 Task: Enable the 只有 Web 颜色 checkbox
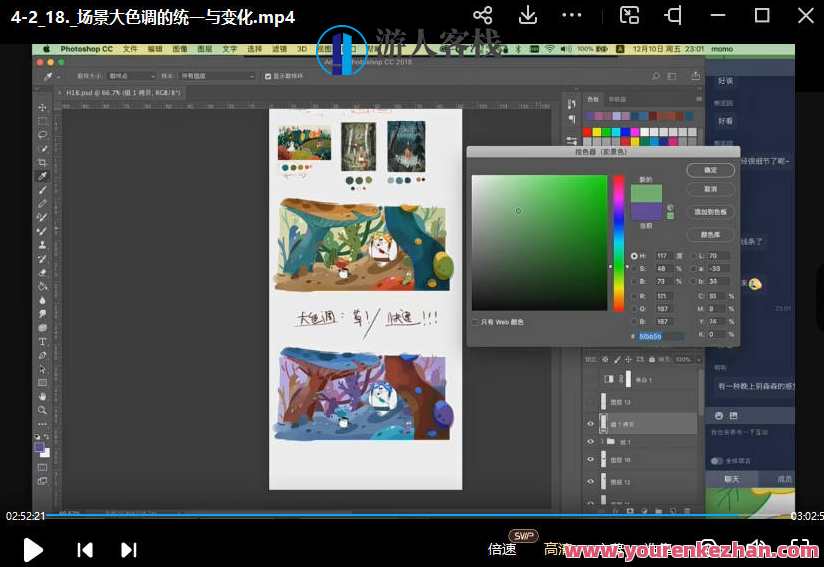point(476,322)
